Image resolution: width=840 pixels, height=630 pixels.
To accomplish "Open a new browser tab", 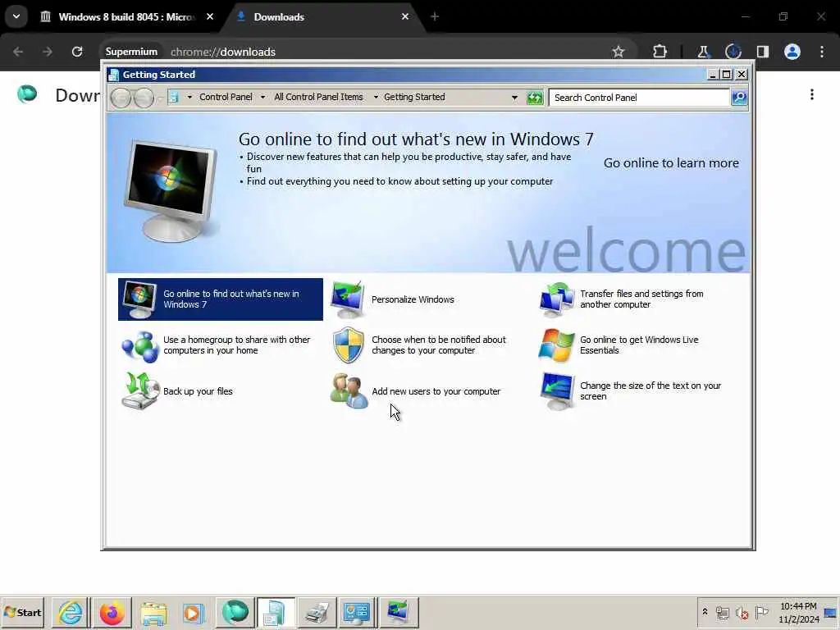I will tap(435, 16).
